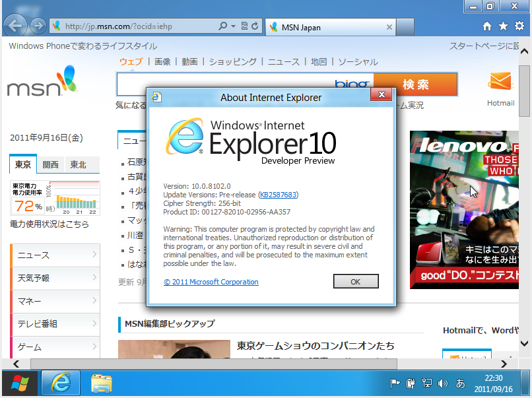The height and width of the screenshot is (398, 532).
Task: Switch to the 東北 region tab
Action: [78, 164]
